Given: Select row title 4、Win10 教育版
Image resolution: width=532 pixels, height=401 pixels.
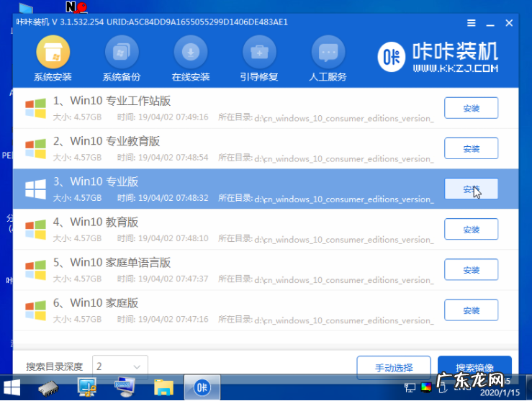Looking at the screenshot, I should point(96,222).
